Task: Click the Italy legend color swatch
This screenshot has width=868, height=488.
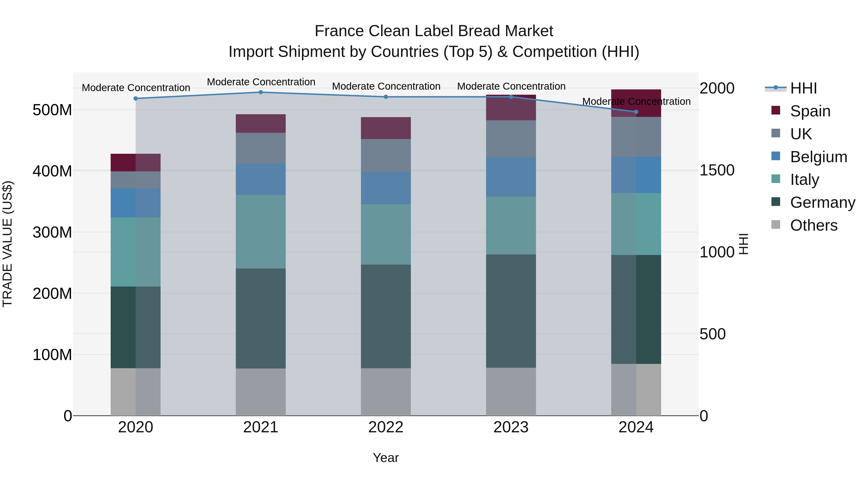Action: (x=776, y=179)
